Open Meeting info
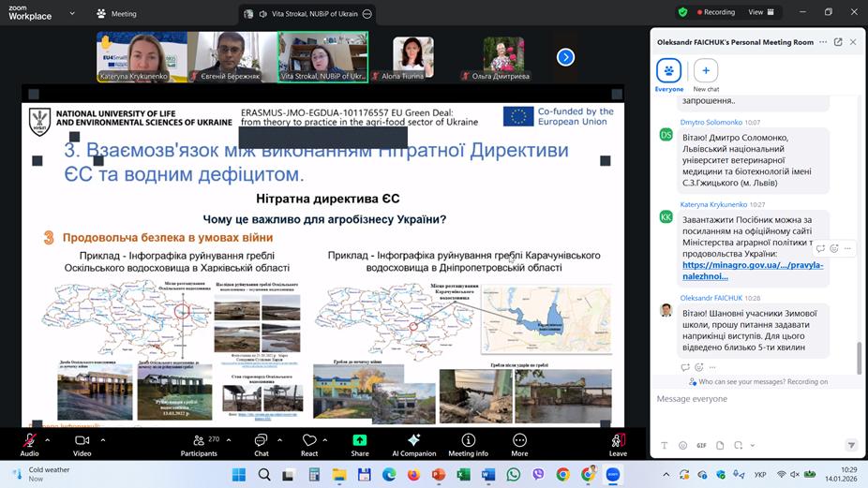Image resolution: width=868 pixels, height=488 pixels. tap(468, 442)
